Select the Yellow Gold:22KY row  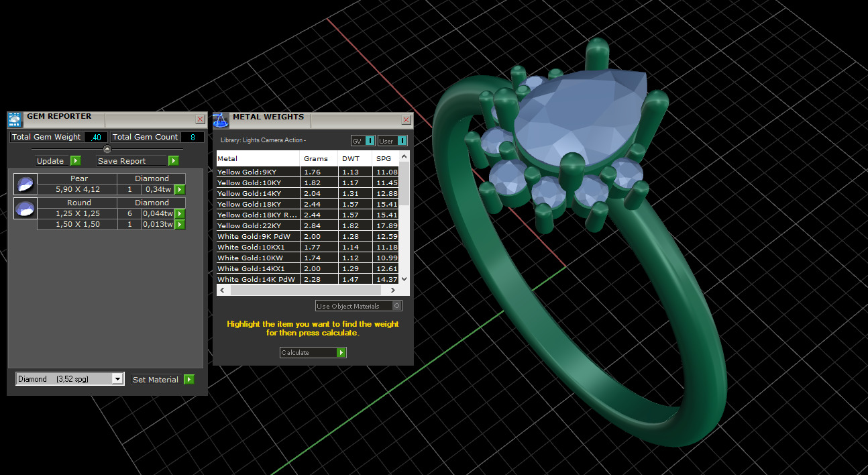307,225
